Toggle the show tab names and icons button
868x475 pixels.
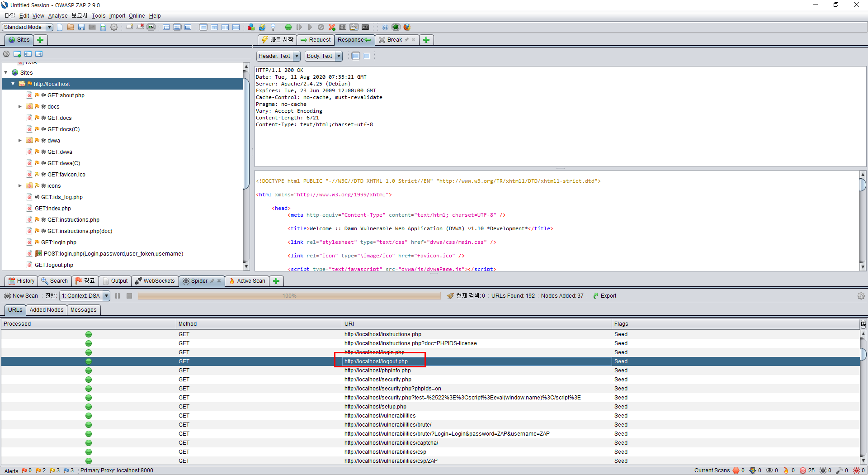tap(151, 27)
